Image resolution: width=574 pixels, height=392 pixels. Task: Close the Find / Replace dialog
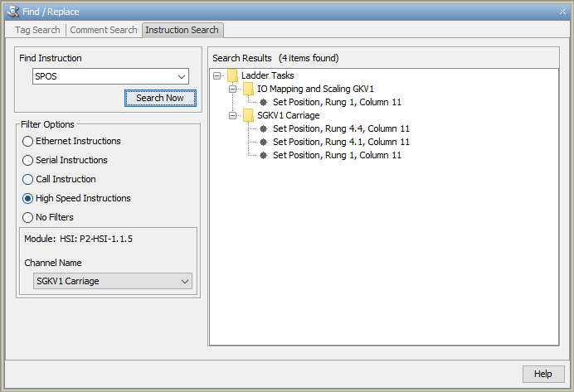[x=562, y=10]
